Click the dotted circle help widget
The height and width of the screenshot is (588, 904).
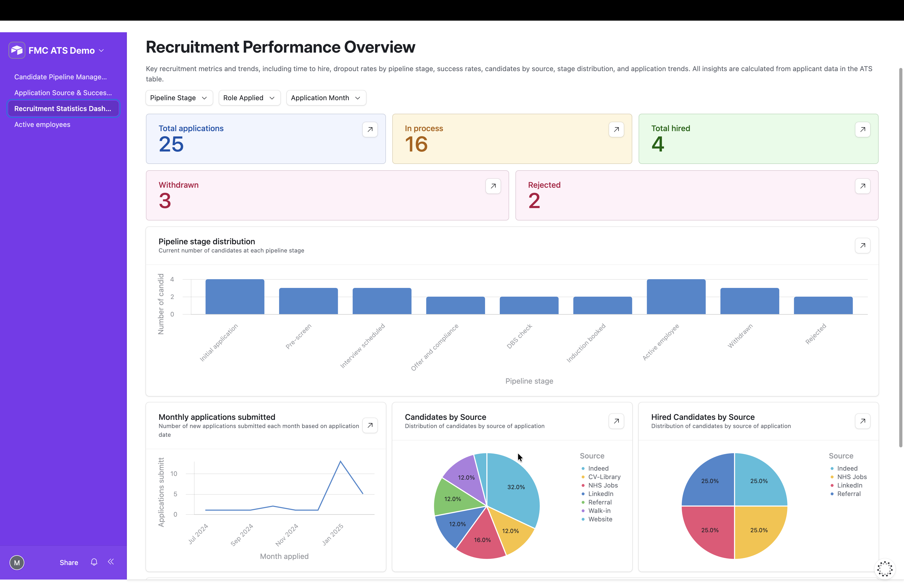(x=885, y=569)
